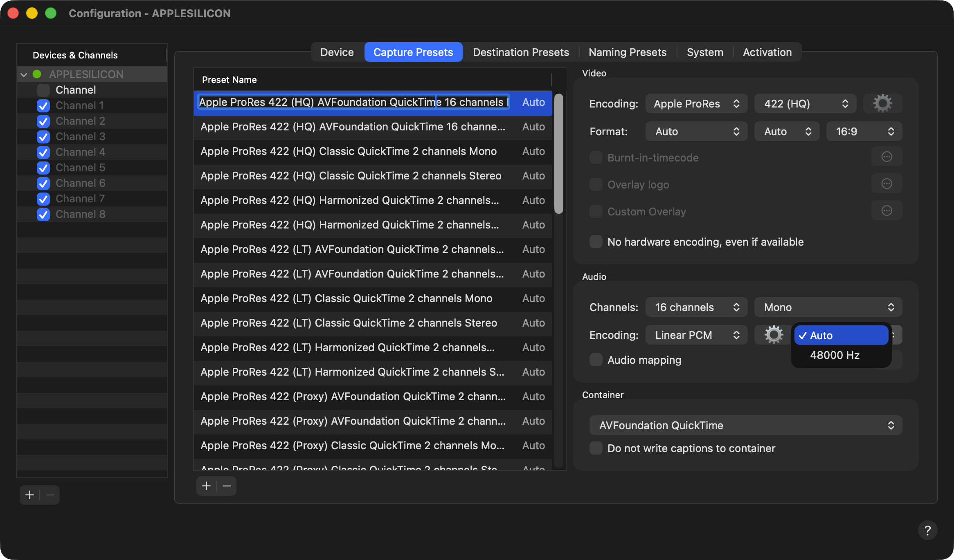Select ProRes 422 (LT) Classic QuickTime 2 channels Stereo
The height and width of the screenshot is (560, 954).
click(x=373, y=323)
